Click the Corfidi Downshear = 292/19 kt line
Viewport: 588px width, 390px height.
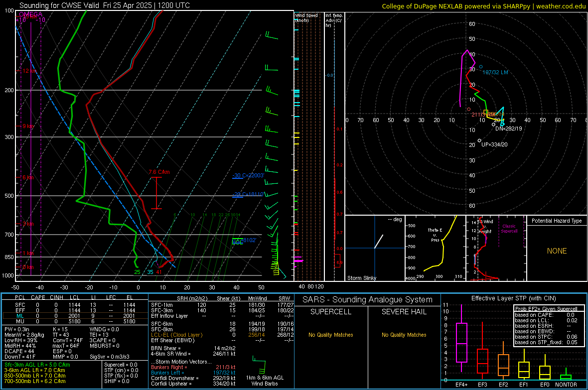click(193, 378)
